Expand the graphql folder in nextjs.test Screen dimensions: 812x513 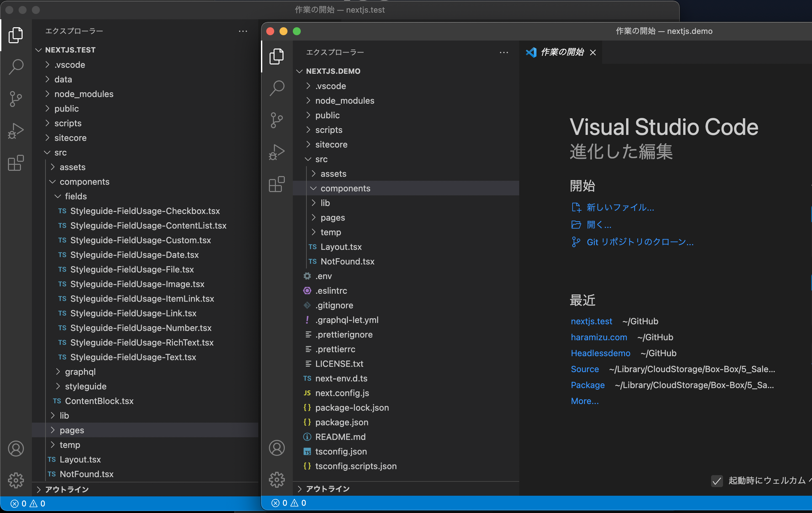(x=145, y=371)
